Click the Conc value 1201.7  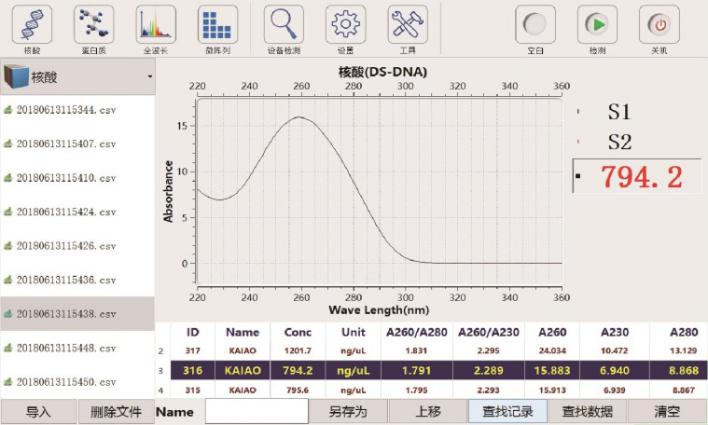pyautogui.click(x=298, y=350)
